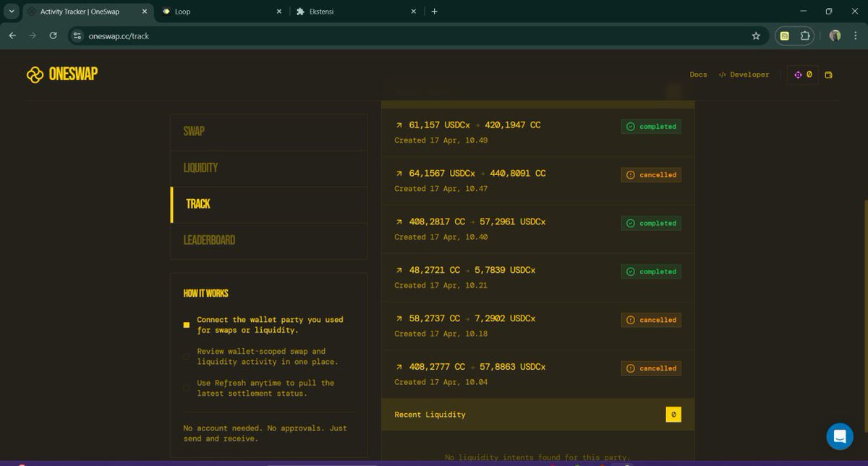868x466 pixels.
Task: Click arrow icon beside 408,2777 CC
Action: [x=399, y=368]
